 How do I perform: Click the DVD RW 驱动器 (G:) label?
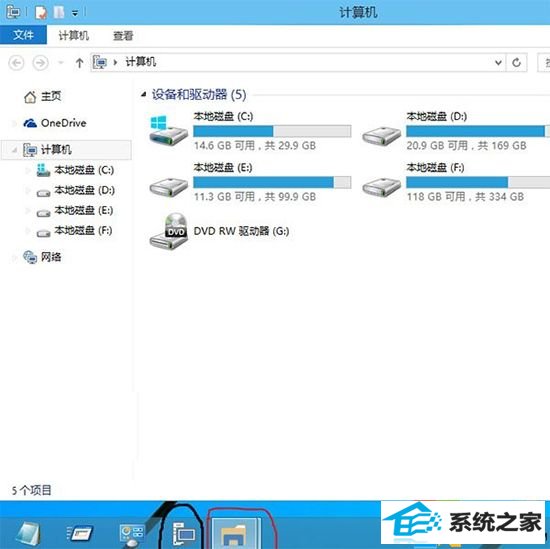(241, 231)
